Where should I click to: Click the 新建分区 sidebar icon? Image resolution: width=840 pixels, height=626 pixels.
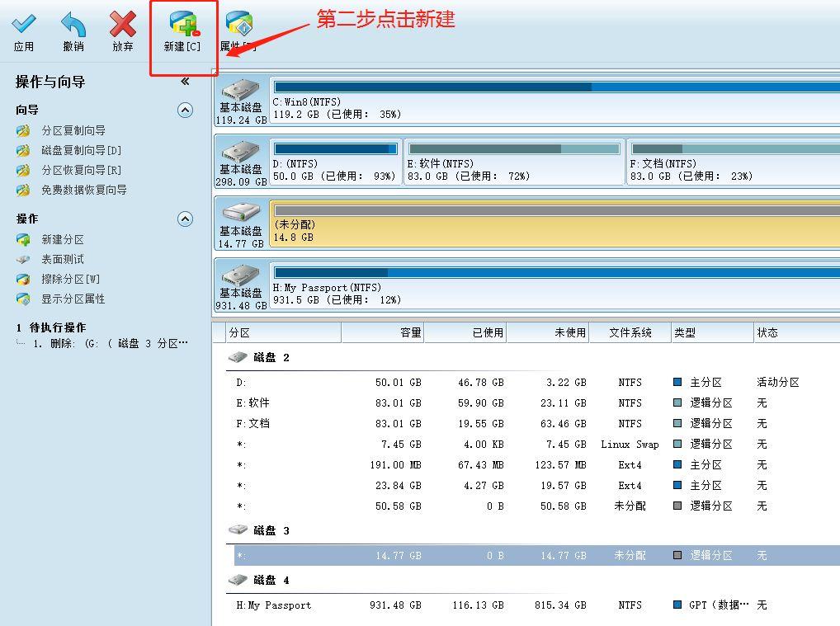click(23, 239)
